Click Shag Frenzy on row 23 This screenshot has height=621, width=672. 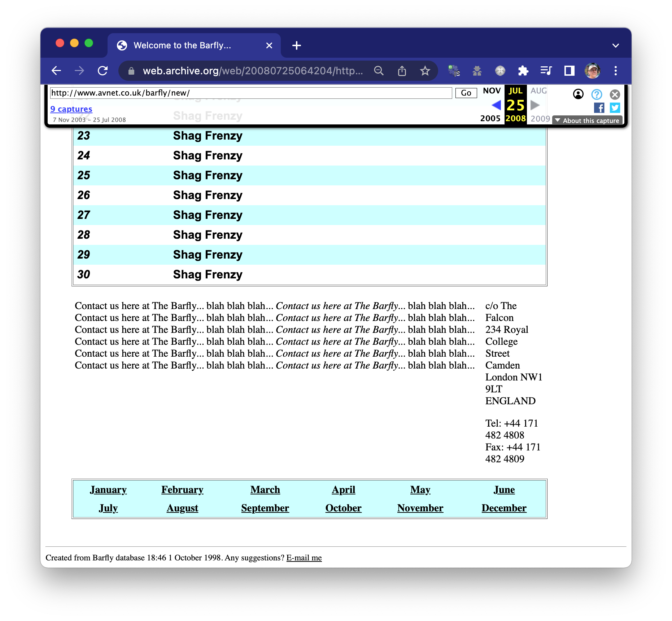pyautogui.click(x=208, y=136)
